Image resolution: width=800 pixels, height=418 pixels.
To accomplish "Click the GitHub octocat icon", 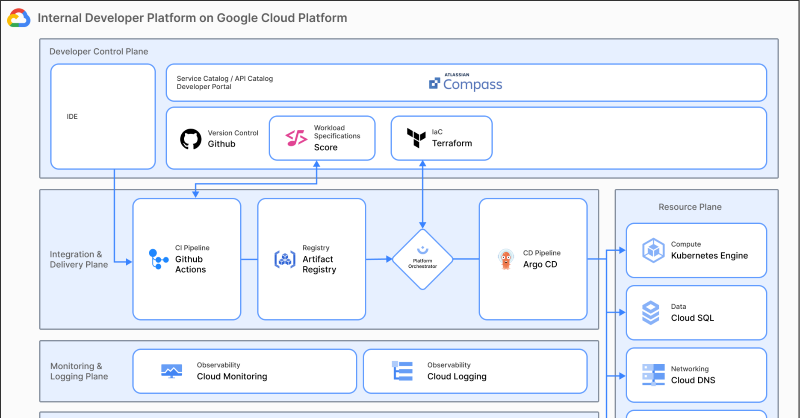I will click(191, 139).
